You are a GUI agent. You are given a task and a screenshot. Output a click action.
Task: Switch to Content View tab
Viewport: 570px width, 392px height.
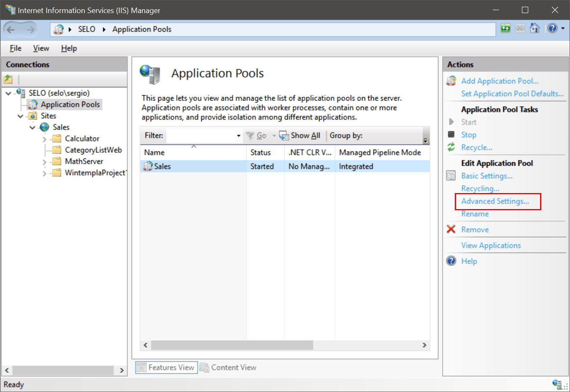click(x=228, y=368)
